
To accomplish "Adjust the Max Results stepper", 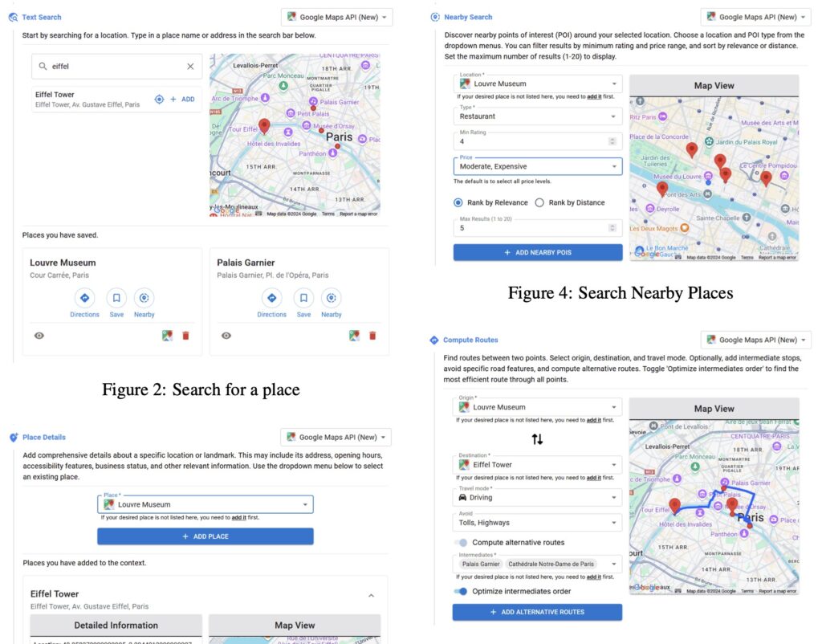I will pyautogui.click(x=612, y=228).
